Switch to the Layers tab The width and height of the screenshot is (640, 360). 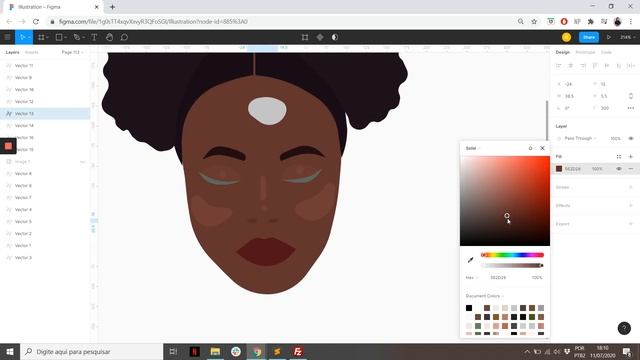pos(12,52)
